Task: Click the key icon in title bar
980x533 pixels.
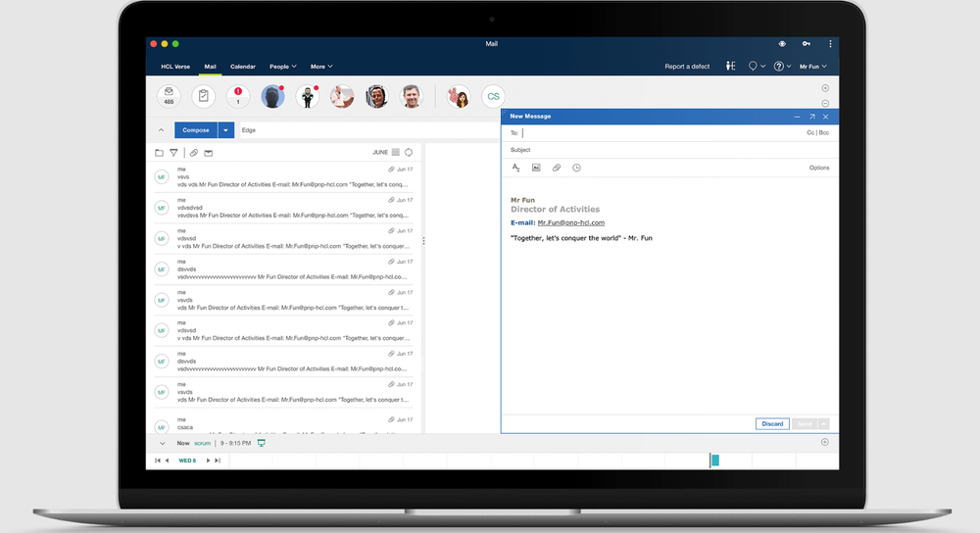Action: 807,44
